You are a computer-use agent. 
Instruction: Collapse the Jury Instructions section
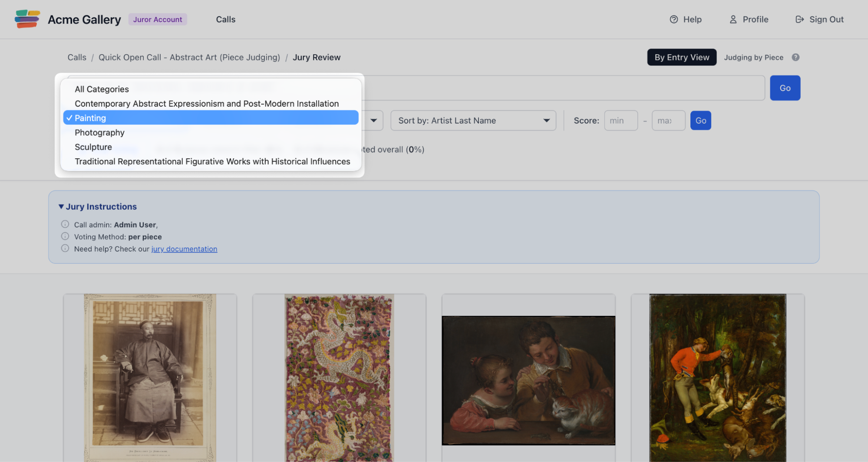click(x=98, y=206)
